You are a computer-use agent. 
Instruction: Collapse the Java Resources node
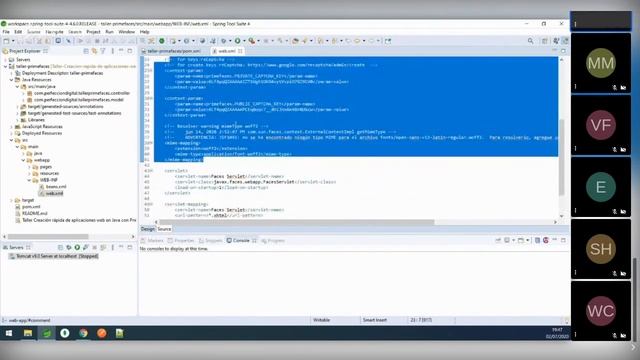point(11,80)
